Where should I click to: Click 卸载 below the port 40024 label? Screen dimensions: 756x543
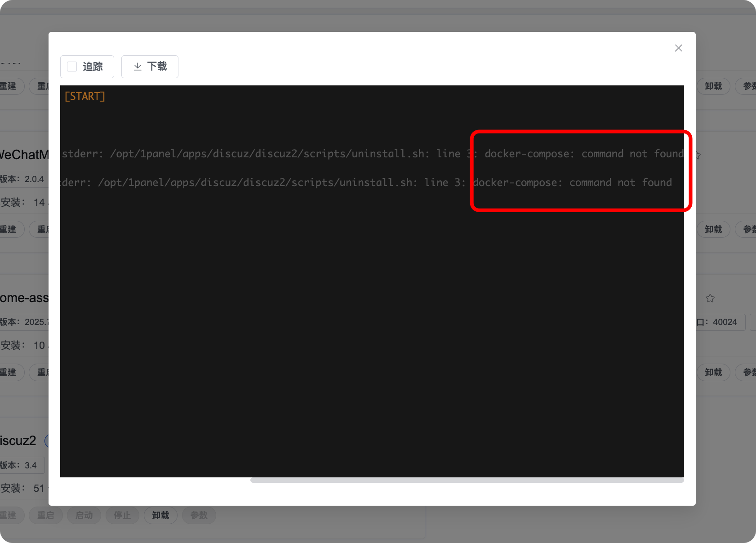point(713,372)
